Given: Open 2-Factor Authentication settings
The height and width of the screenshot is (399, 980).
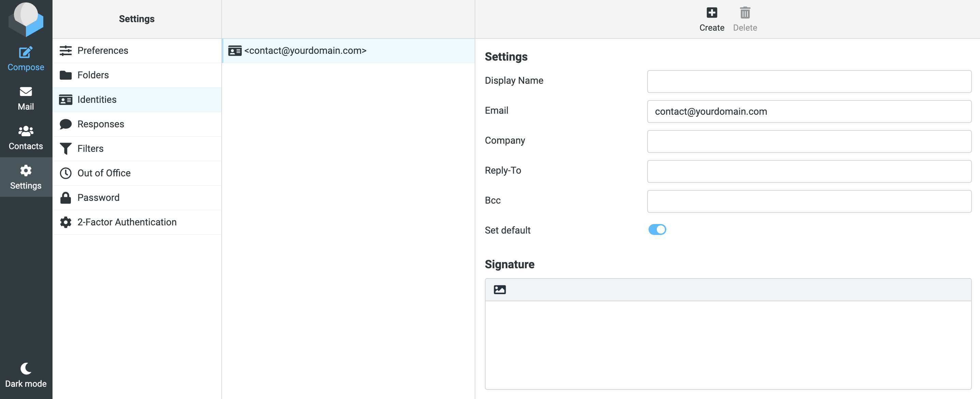Looking at the screenshot, I should point(127,222).
